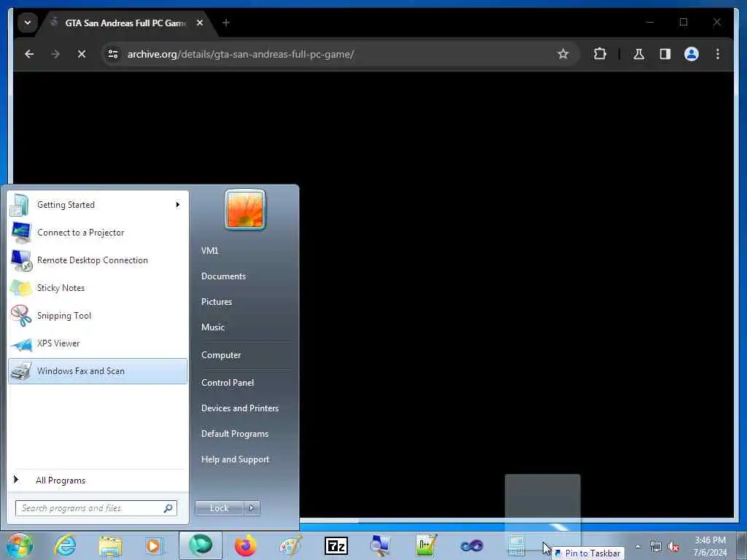Open the VM1 user folder
Viewport: 747px width, 560px height.
[x=209, y=251]
